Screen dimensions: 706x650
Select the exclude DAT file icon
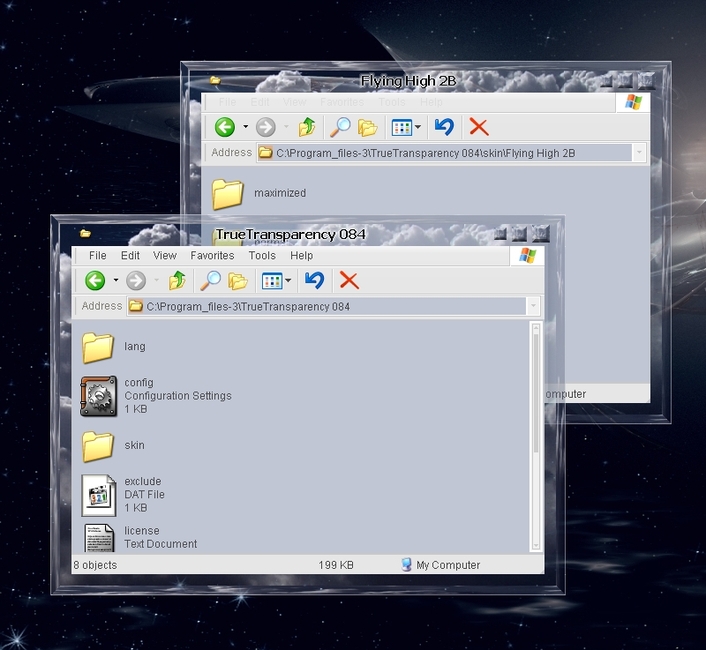pyautogui.click(x=99, y=495)
